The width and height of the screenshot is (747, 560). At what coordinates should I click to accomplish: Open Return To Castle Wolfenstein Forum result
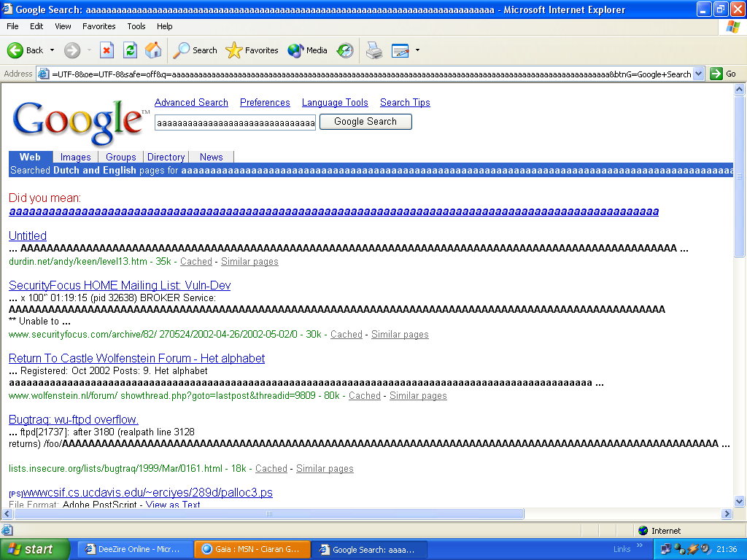pos(136,358)
